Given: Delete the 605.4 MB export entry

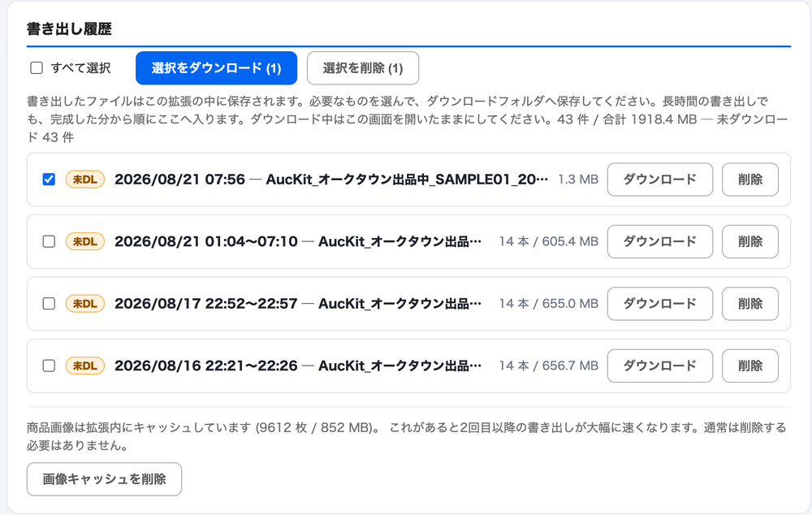Looking at the screenshot, I should click(x=749, y=241).
